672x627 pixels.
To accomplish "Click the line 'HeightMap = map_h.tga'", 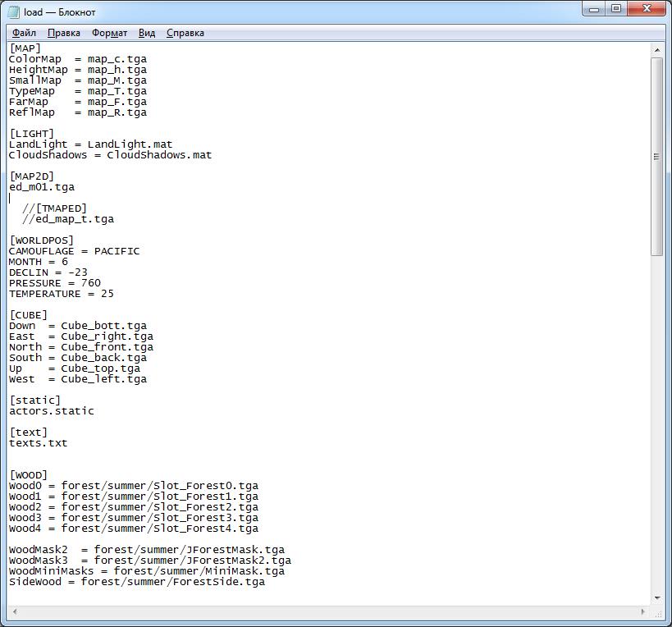I will [78, 70].
